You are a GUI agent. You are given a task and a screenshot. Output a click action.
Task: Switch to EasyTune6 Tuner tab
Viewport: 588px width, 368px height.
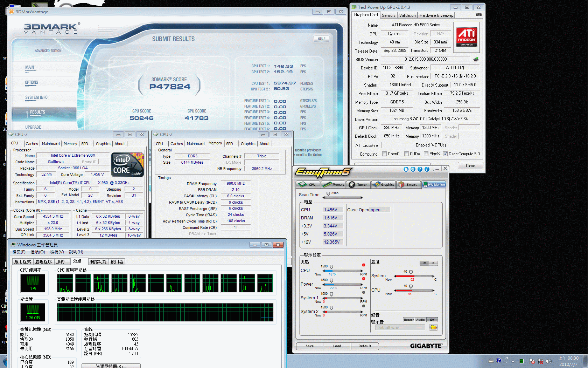pyautogui.click(x=358, y=184)
